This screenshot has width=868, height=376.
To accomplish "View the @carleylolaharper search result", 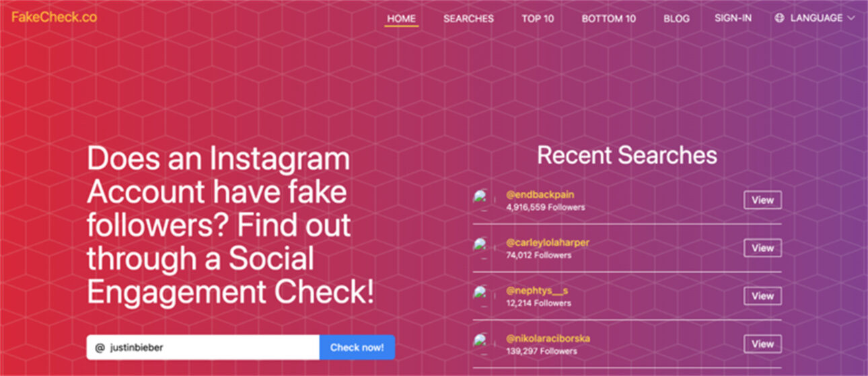I will (762, 248).
